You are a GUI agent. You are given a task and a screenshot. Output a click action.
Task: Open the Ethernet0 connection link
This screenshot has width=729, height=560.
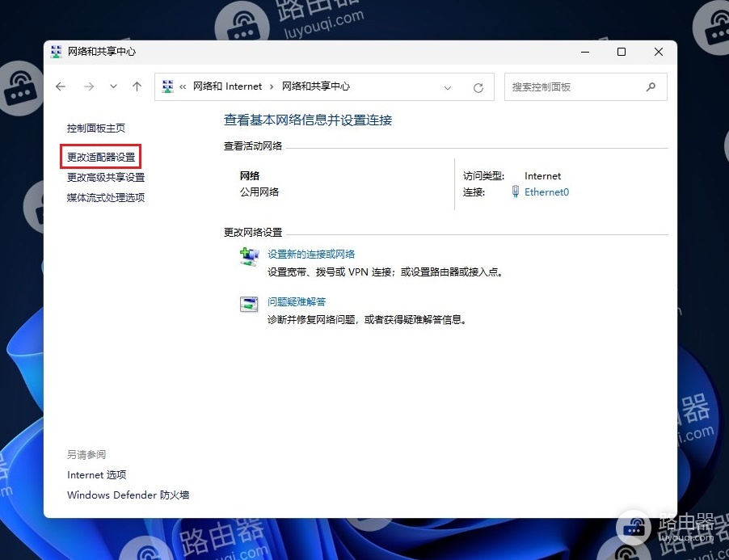pyautogui.click(x=546, y=192)
